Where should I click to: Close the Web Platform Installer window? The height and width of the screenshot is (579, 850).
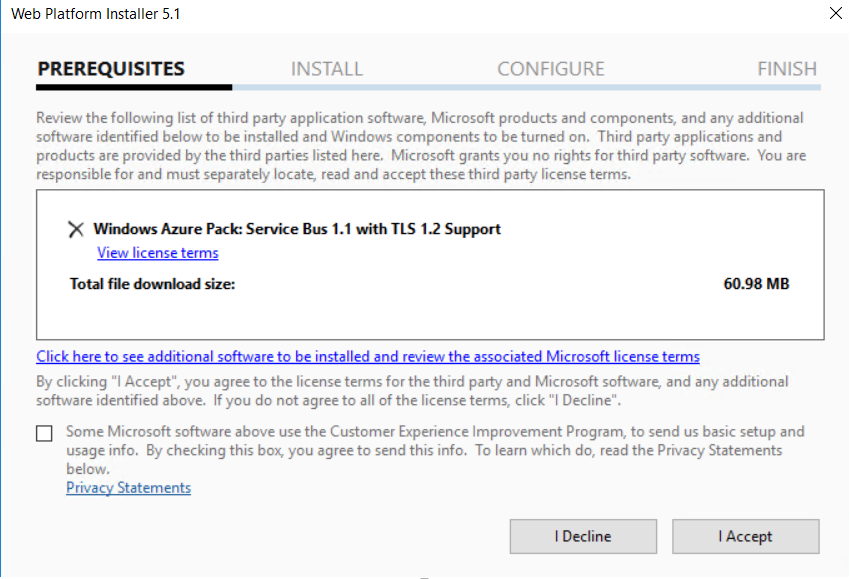(835, 14)
